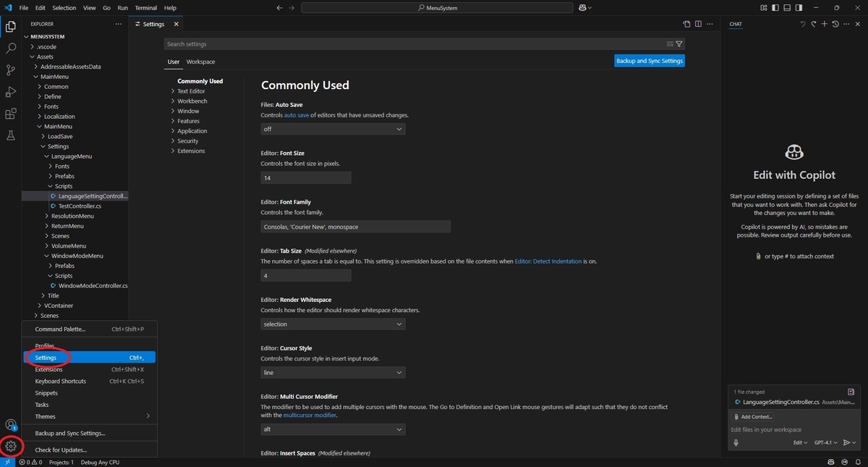The width and height of the screenshot is (868, 467).
Task: Go back with the title bar arrow
Action: coord(279,7)
